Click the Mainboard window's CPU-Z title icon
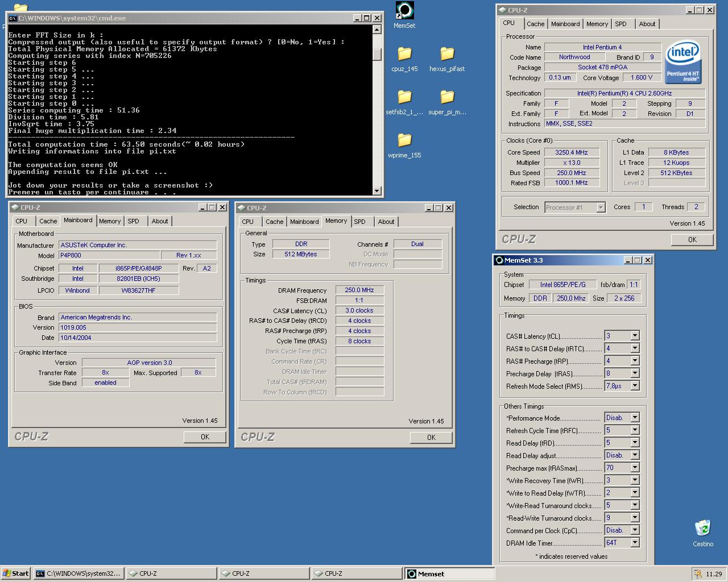Screen dimensions: 728x582 (x=15, y=207)
